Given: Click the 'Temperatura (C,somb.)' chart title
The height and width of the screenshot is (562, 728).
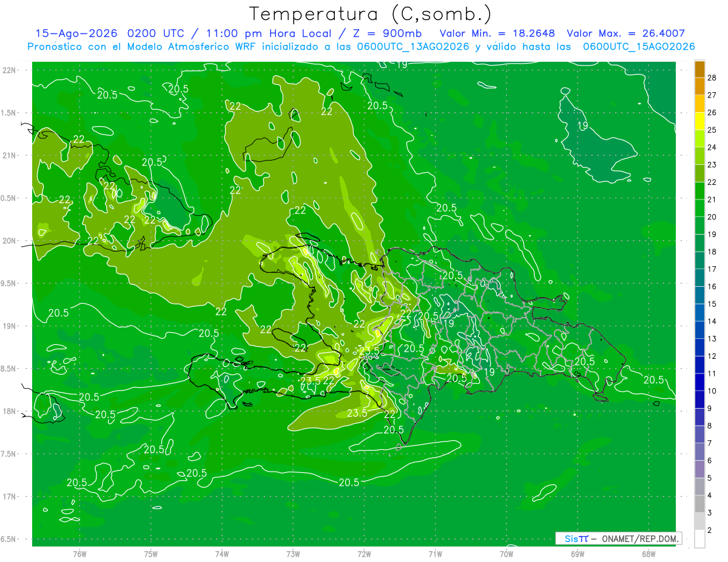Looking at the screenshot, I should (370, 15).
